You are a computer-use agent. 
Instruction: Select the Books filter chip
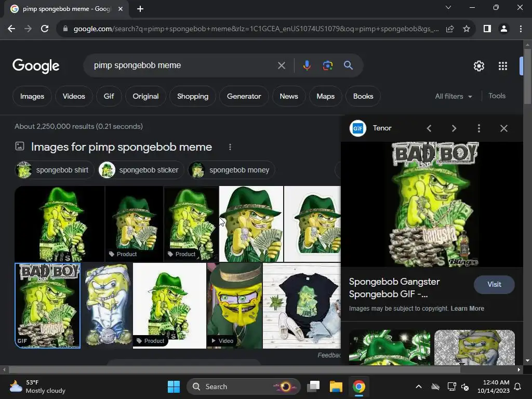click(x=363, y=96)
